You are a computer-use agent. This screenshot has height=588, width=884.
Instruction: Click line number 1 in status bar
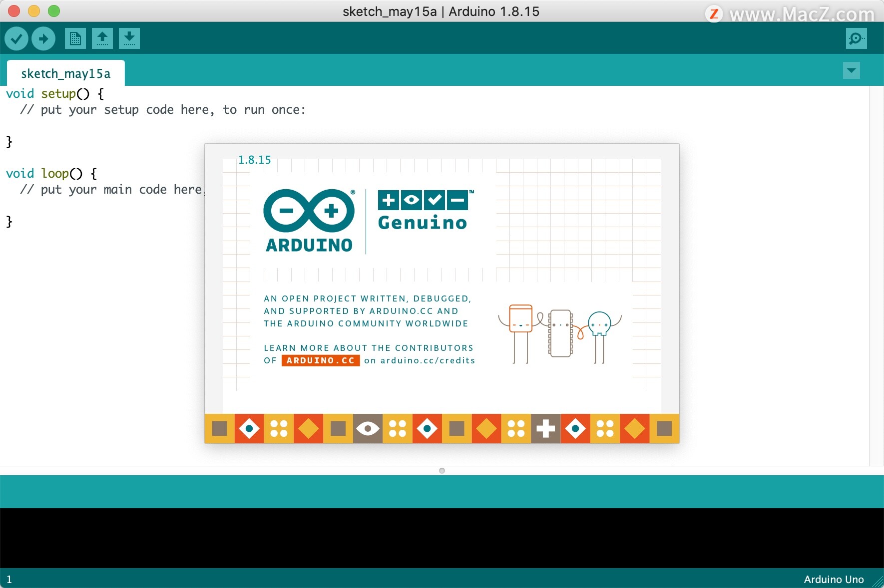[9, 580]
